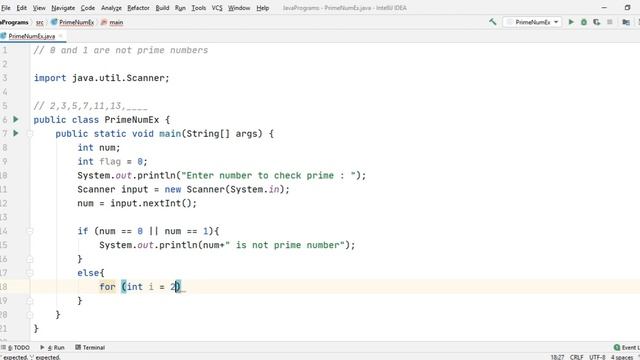Open the Run tool window

click(x=53, y=347)
